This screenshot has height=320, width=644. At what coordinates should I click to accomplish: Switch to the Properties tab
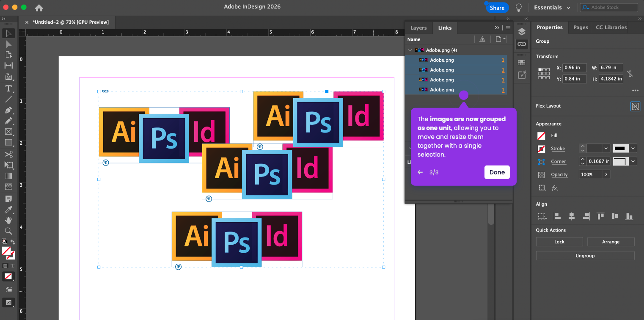pos(550,28)
